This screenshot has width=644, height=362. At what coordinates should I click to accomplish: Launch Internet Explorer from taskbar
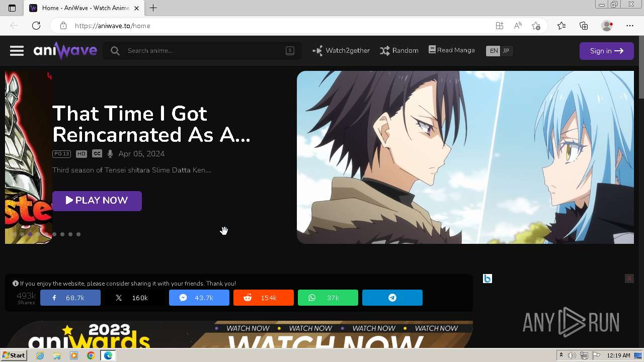pos(40,355)
